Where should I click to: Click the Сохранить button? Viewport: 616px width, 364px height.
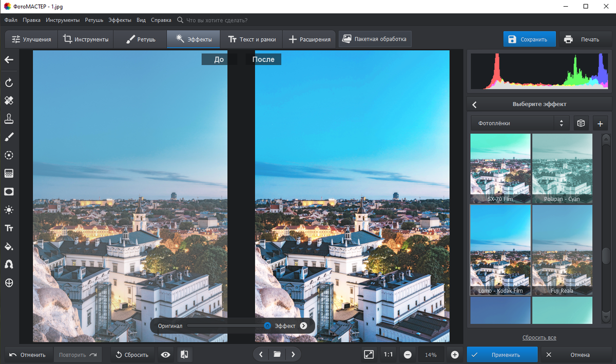click(x=529, y=39)
